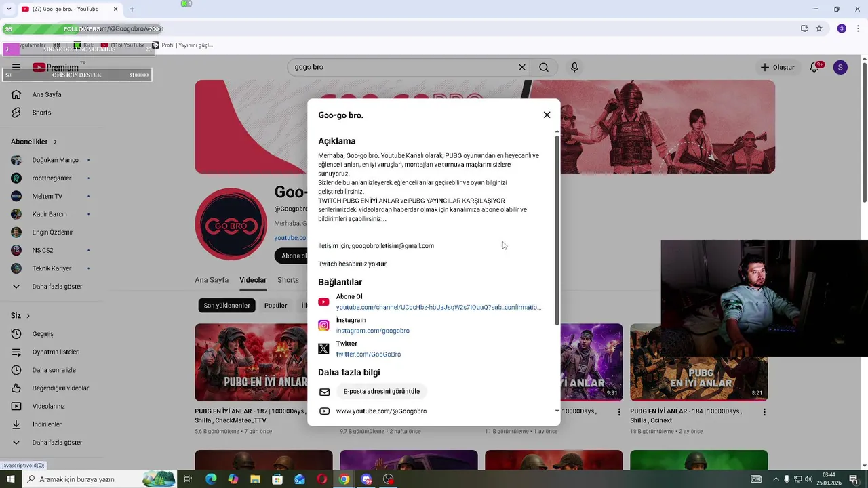Open File Explorer from the taskbar
The height and width of the screenshot is (488, 868).
click(x=255, y=479)
